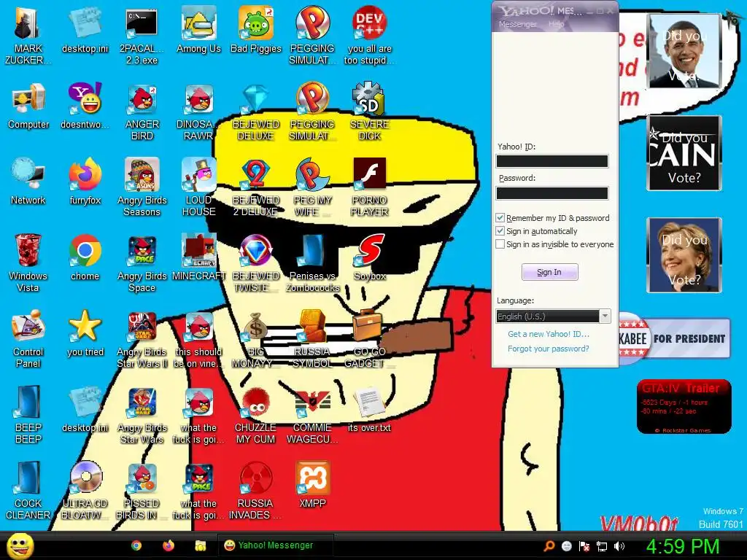The height and width of the screenshot is (560, 747).
Task: Click the Hillary 'Did you Vote?' gadget
Action: point(684,254)
